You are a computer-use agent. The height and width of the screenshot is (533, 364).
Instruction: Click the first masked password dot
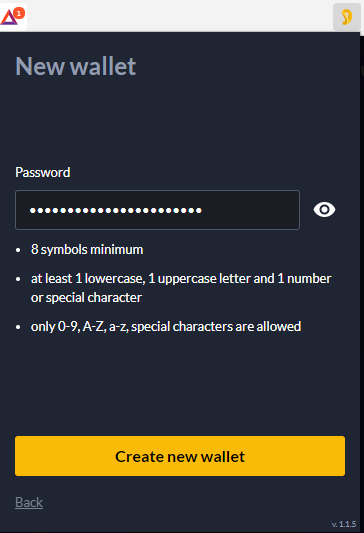[33, 210]
